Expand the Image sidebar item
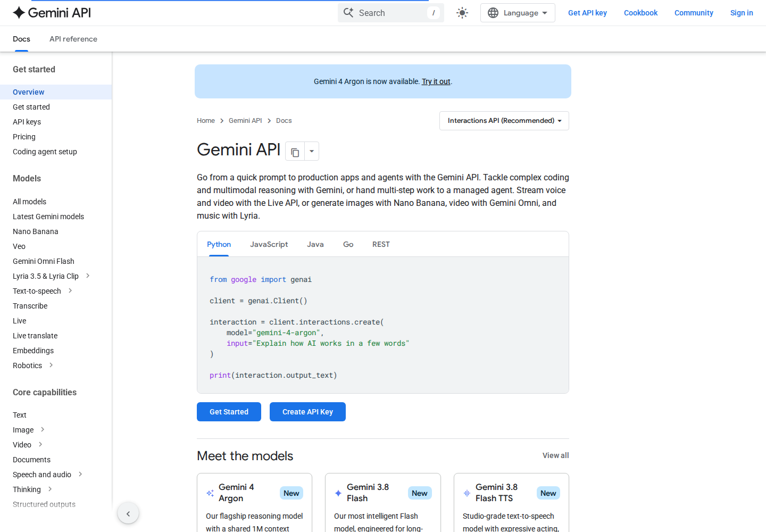The height and width of the screenshot is (532, 766). point(43,429)
